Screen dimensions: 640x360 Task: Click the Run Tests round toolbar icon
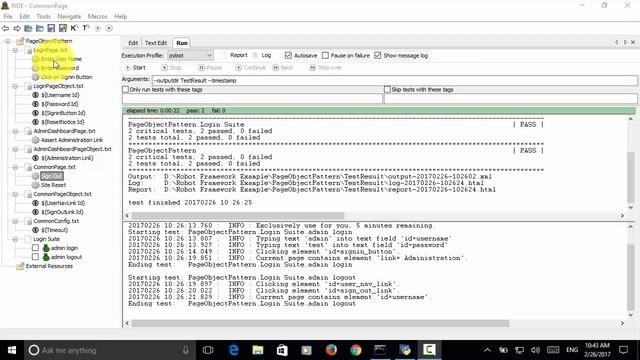click(x=98, y=28)
